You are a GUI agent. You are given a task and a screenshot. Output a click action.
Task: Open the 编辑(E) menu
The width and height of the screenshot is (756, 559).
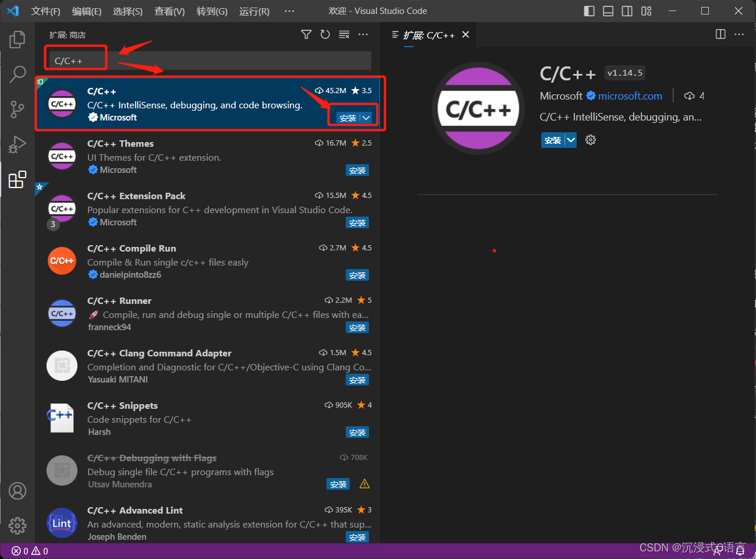(x=87, y=11)
